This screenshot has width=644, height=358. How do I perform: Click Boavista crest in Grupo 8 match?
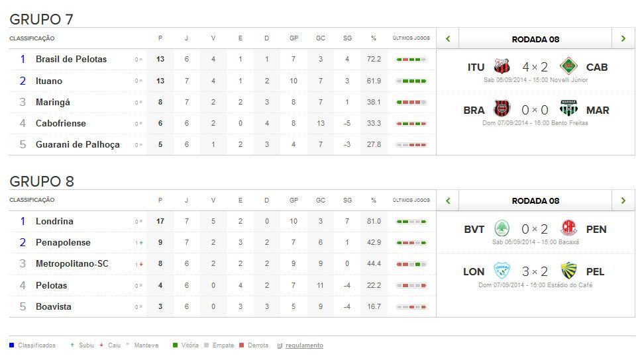pyautogui.click(x=503, y=229)
